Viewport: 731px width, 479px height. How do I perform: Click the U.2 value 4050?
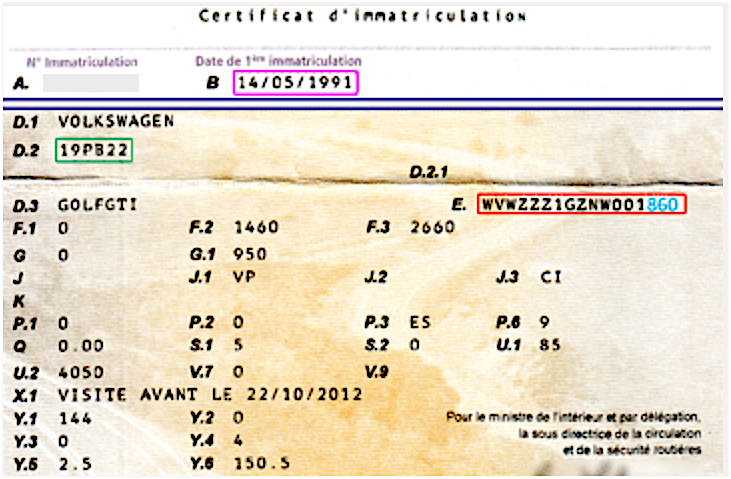(81, 372)
